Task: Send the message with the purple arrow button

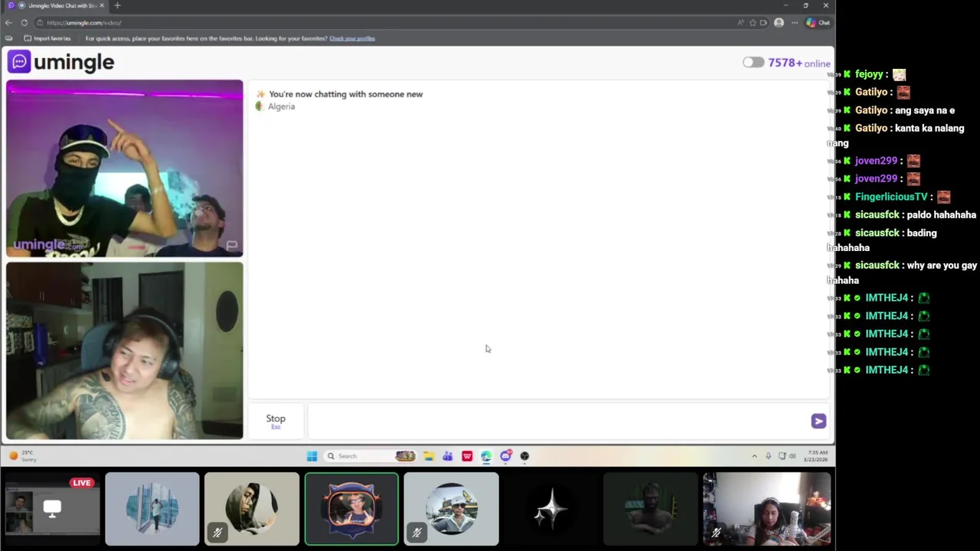Action: (818, 421)
